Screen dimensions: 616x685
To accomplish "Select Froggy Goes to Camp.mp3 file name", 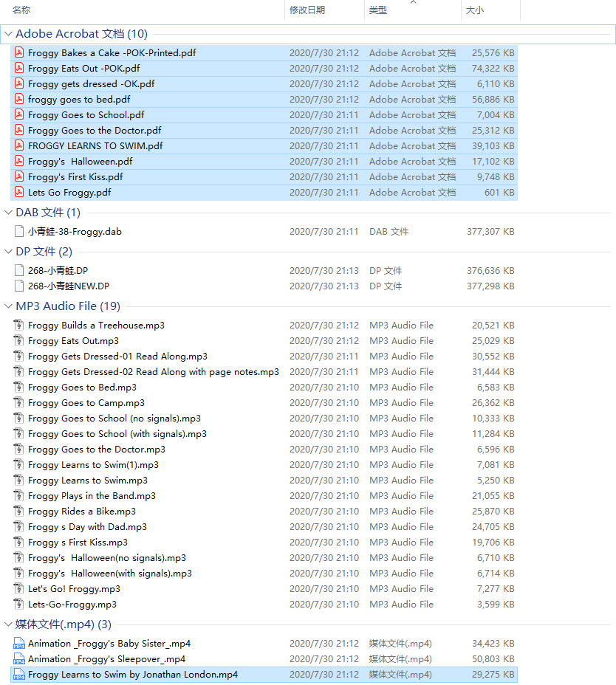I will (x=86, y=403).
